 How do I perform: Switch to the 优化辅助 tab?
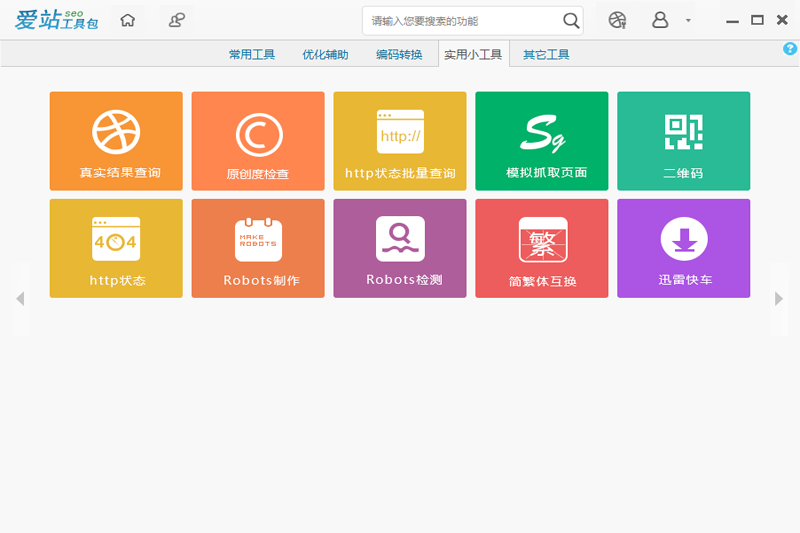[325, 55]
